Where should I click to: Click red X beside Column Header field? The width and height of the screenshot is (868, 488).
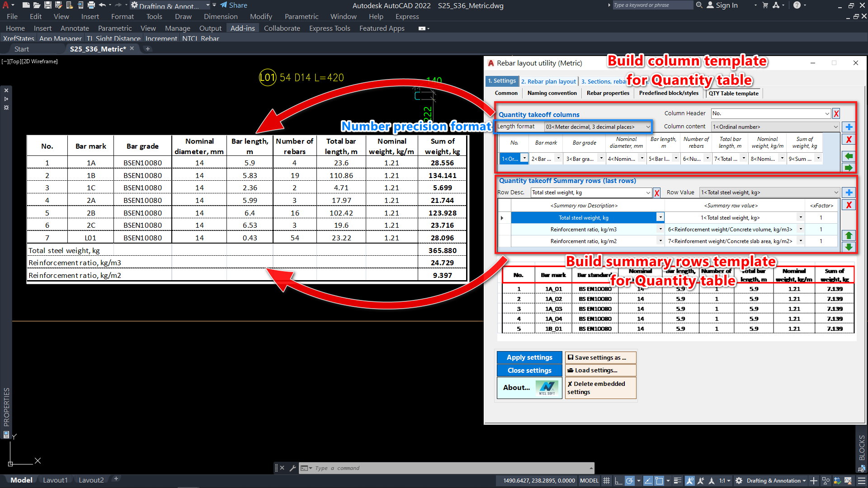pyautogui.click(x=836, y=114)
